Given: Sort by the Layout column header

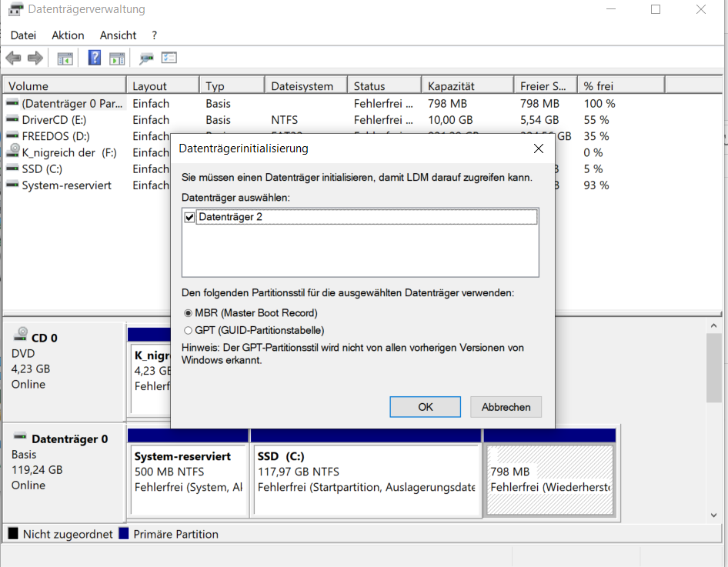Looking at the screenshot, I should [x=163, y=86].
